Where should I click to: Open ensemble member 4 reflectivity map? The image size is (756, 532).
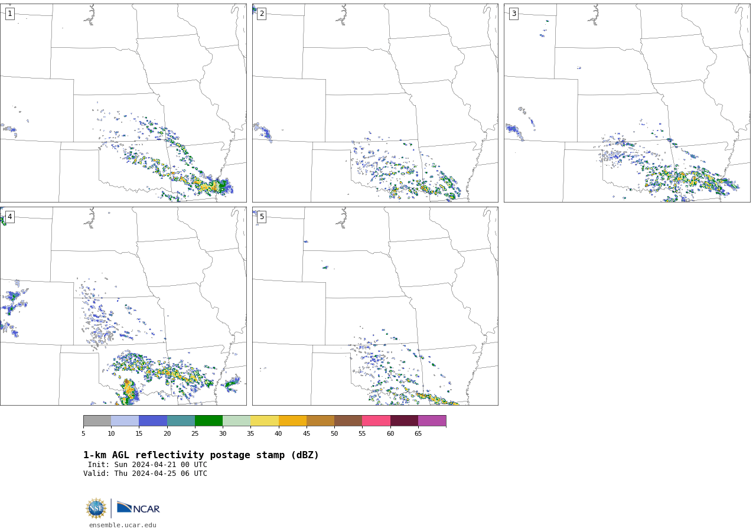[123, 306]
